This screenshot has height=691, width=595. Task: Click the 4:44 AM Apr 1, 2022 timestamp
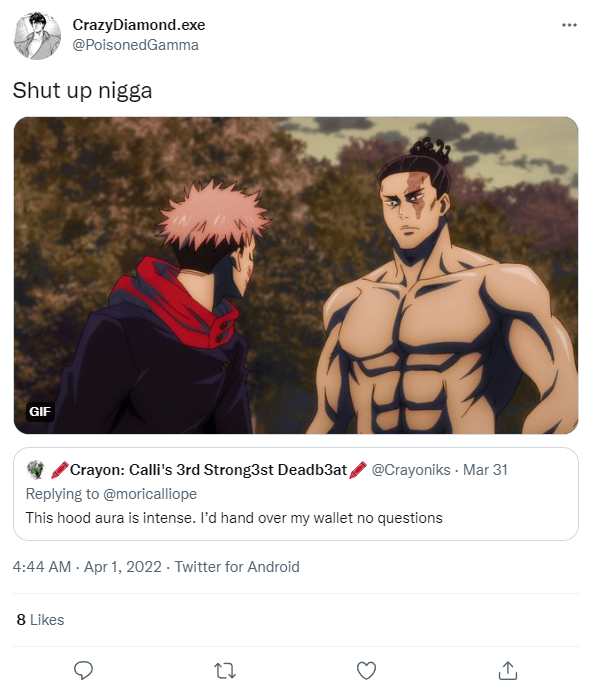point(87,567)
